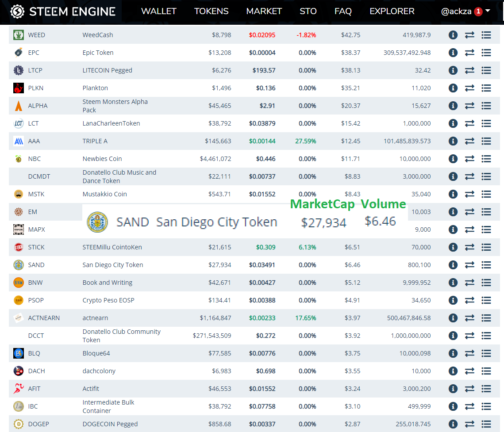Open list icon for DCMDT row
This screenshot has height=432, width=504.
coord(486,176)
